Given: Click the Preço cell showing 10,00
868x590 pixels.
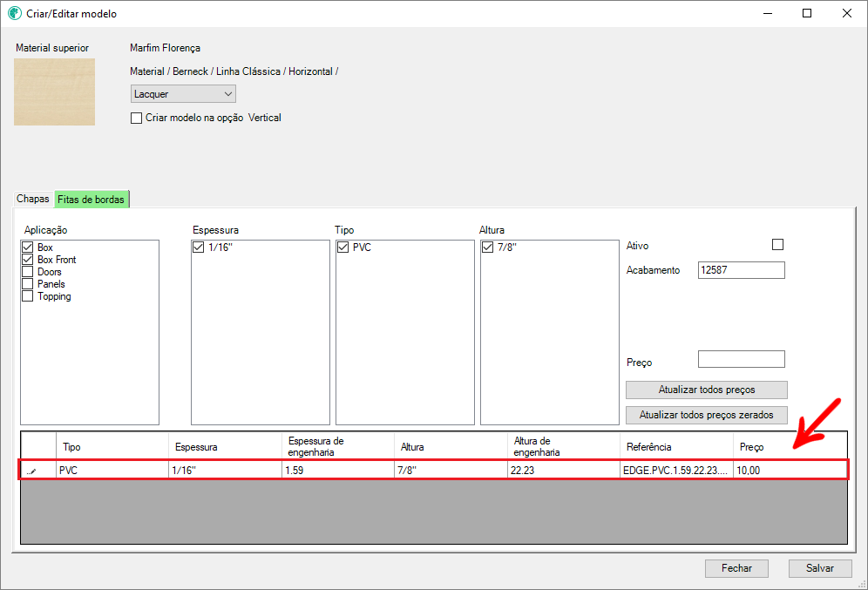Looking at the screenshot, I should pos(789,471).
